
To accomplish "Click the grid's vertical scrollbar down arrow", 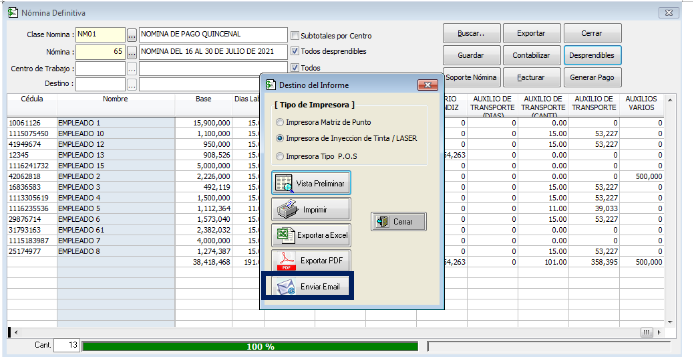I will (670, 322).
